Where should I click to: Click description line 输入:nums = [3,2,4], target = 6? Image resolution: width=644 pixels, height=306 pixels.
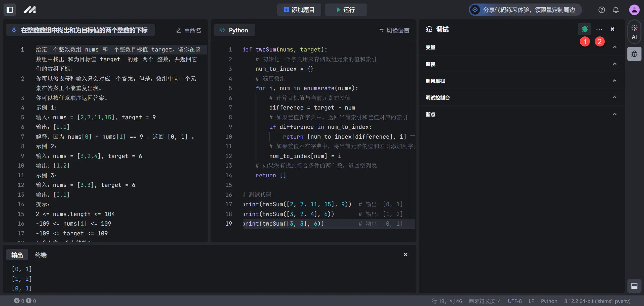(x=89, y=156)
